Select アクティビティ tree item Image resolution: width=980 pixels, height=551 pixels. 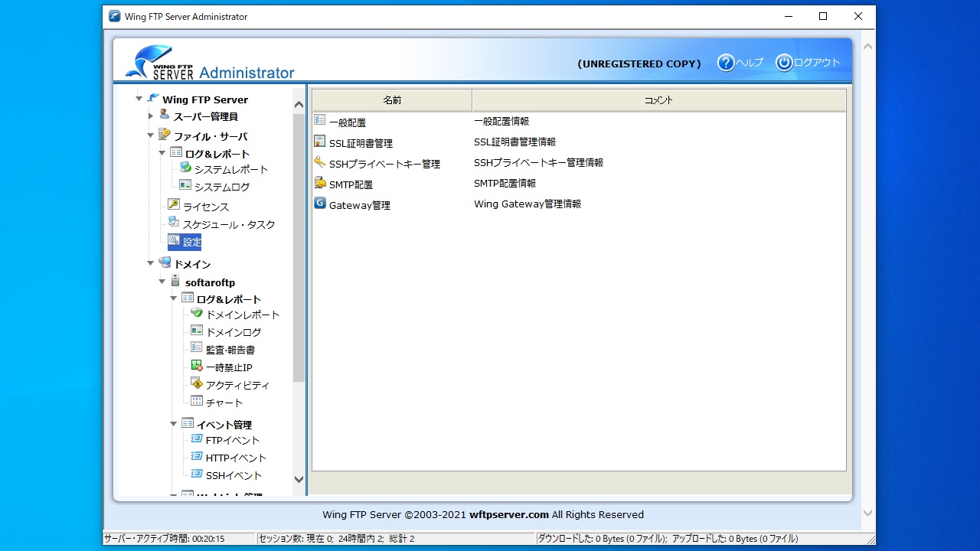click(x=238, y=385)
